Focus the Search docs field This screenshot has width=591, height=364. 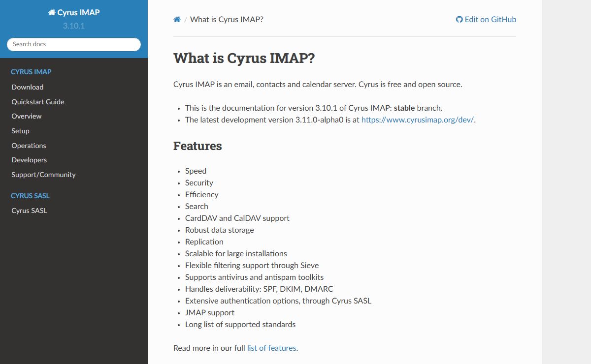pos(74,44)
